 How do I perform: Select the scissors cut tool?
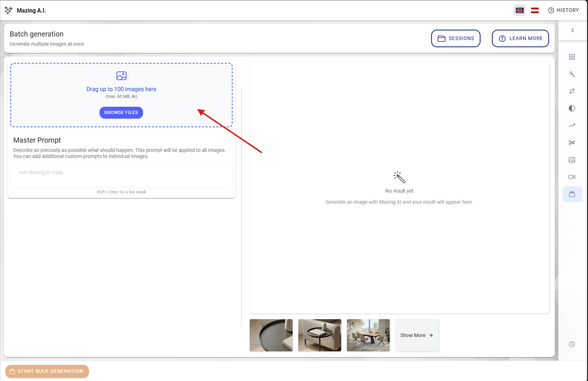(x=572, y=143)
